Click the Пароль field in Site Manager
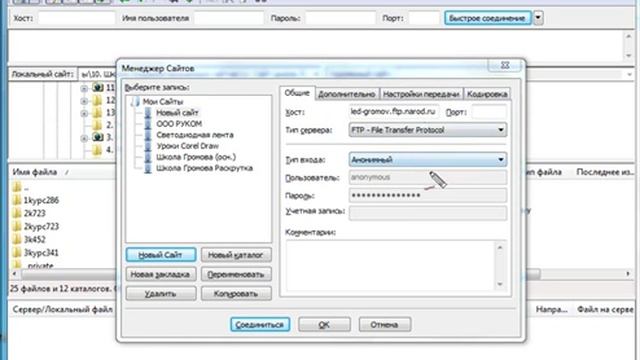The image size is (640, 360). tap(428, 195)
